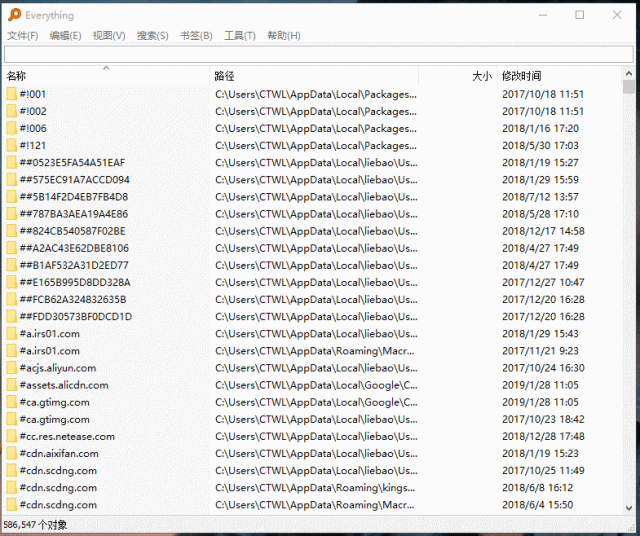Select ##824CB540587F02BE folder name

pos(73,231)
